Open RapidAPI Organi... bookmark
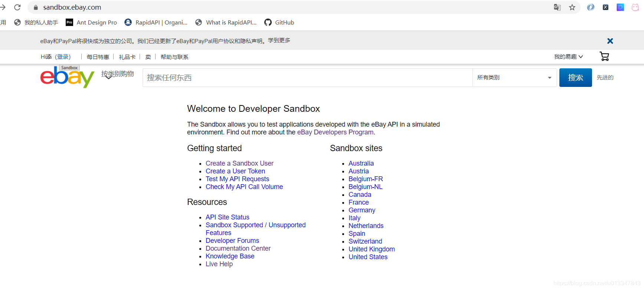 [156, 22]
